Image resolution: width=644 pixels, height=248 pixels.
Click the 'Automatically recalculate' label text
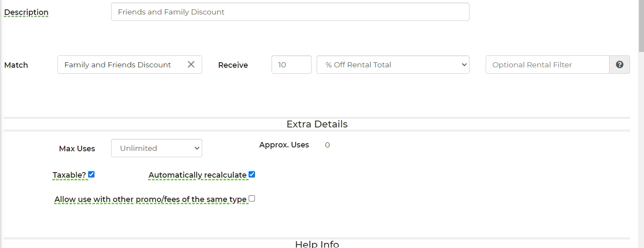[x=197, y=175]
